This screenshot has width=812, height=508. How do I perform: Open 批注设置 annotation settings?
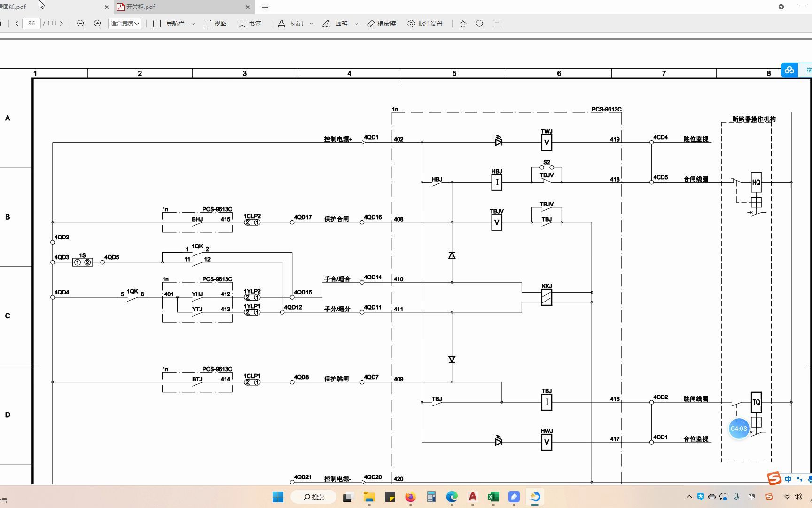pyautogui.click(x=425, y=24)
